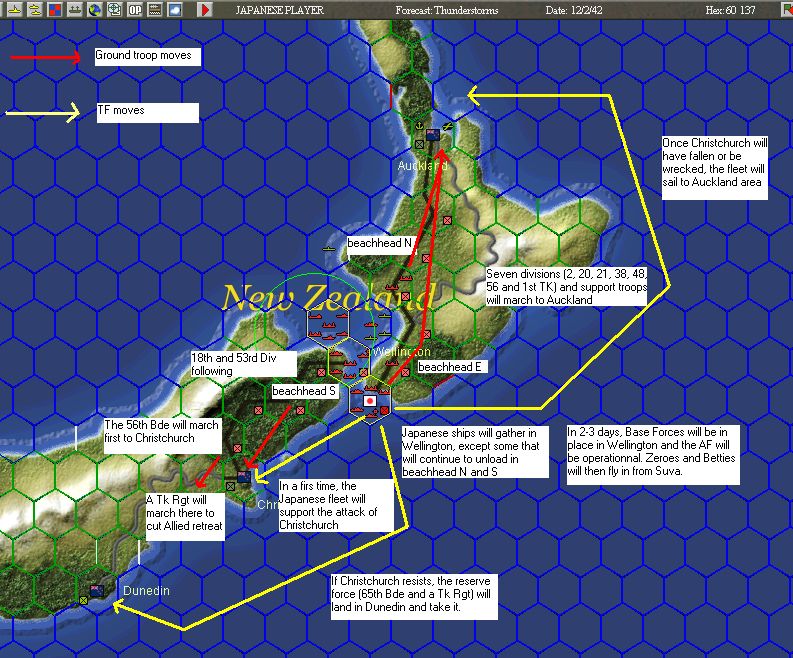Click the anchor port icon above Auckland
793x658 pixels.
click(419, 125)
